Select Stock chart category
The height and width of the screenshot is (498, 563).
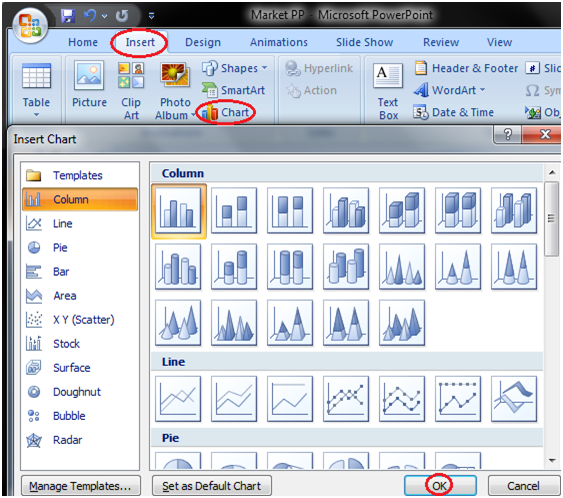point(80,344)
